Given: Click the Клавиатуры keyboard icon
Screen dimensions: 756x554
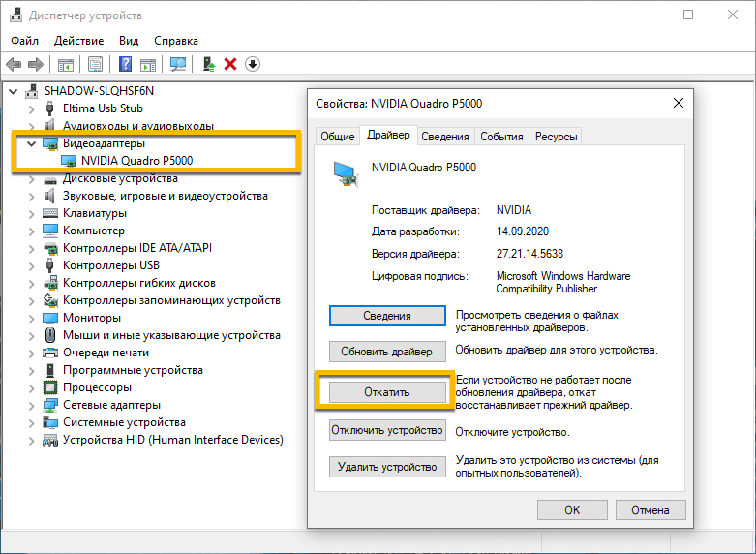Looking at the screenshot, I should (50, 213).
